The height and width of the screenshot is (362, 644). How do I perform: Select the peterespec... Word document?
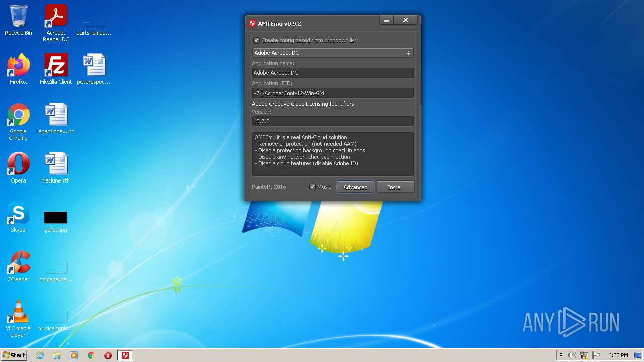point(94,69)
